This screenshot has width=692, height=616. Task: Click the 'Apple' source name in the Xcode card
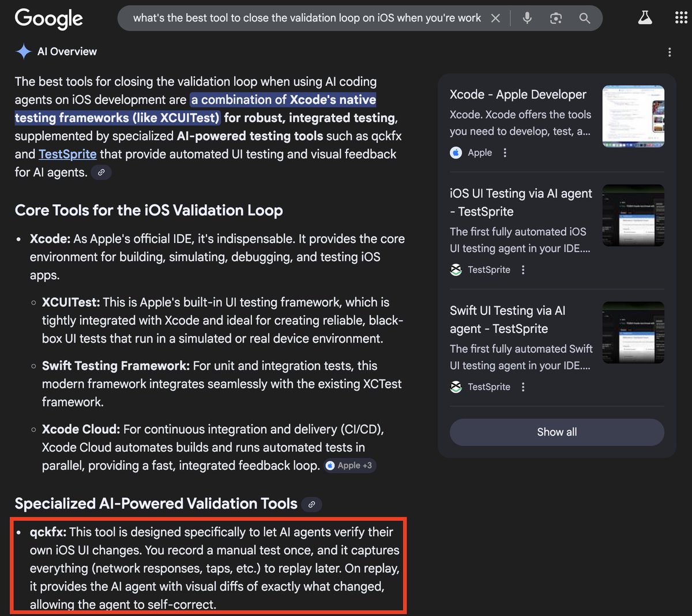tap(480, 153)
